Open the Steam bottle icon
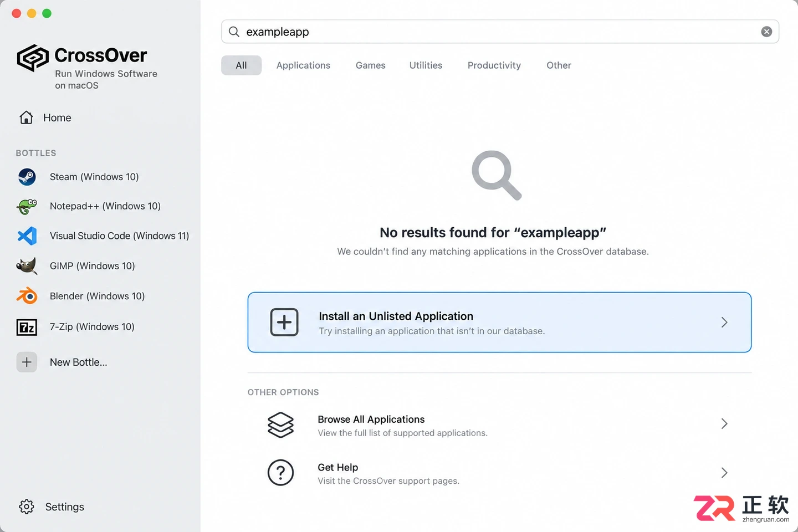 coord(27,177)
